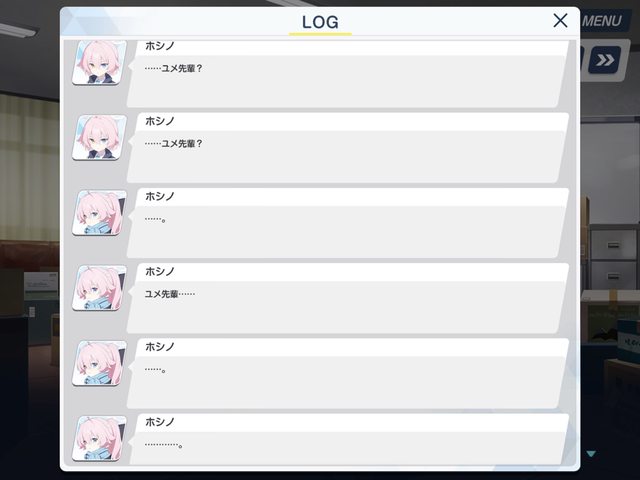Select the 'ユメ先輩……' log entry
The image size is (640, 480).
(x=347, y=298)
